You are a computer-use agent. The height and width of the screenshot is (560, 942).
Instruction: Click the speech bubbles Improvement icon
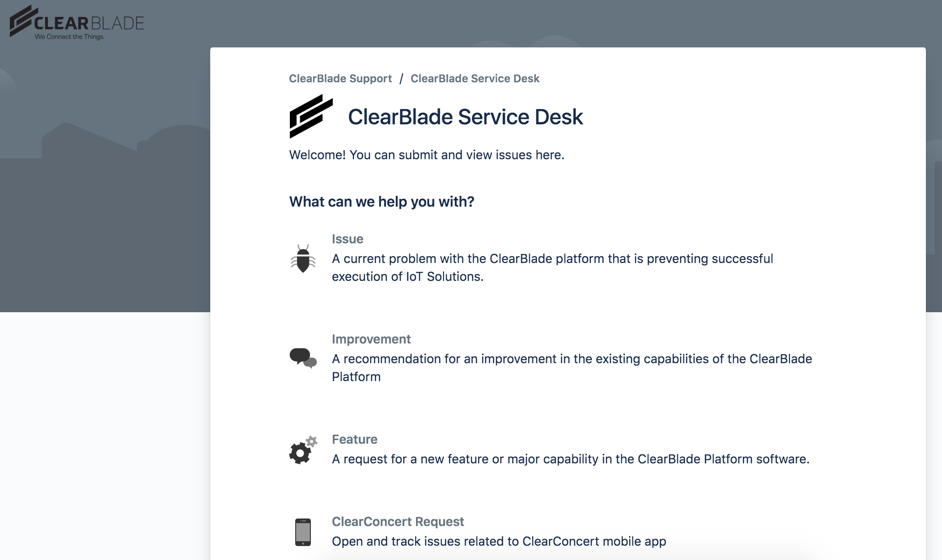click(303, 358)
